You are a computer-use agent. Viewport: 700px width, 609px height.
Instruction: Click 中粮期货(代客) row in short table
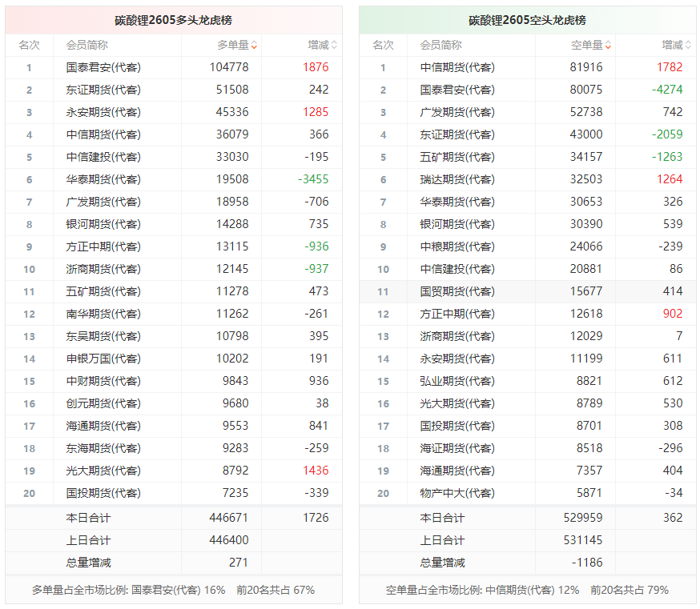528,246
